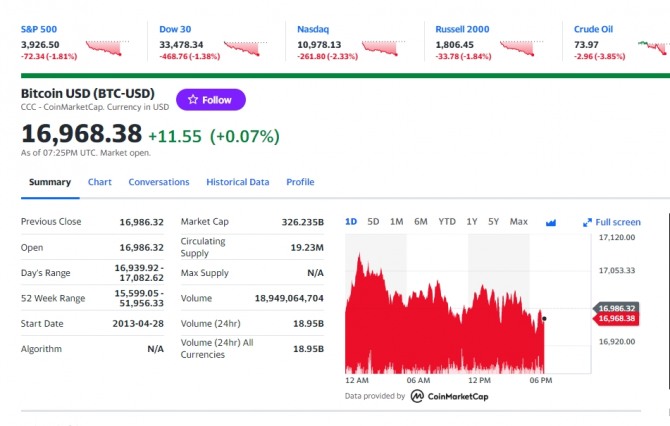Switch chart range to 5D
The width and height of the screenshot is (670, 426).
(373, 222)
